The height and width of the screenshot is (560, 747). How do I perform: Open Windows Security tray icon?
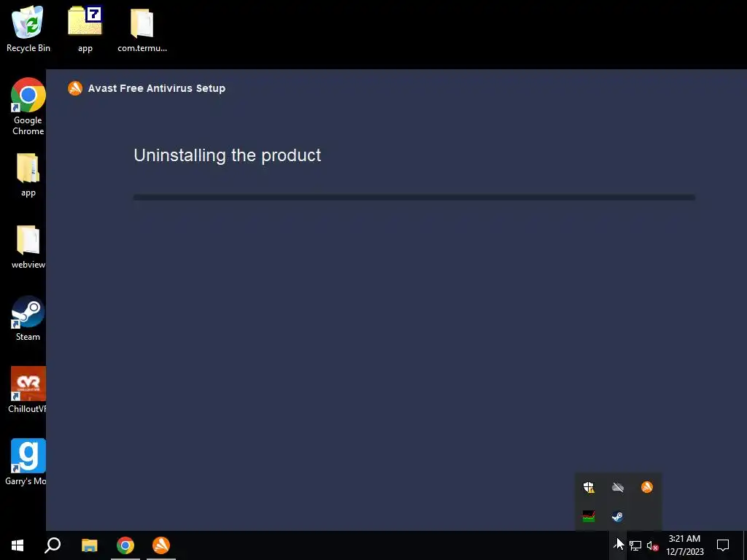coord(589,487)
